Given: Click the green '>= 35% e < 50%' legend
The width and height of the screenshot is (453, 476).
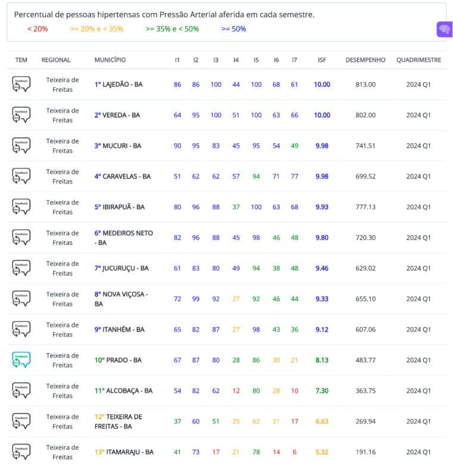Looking at the screenshot, I should point(172,29).
